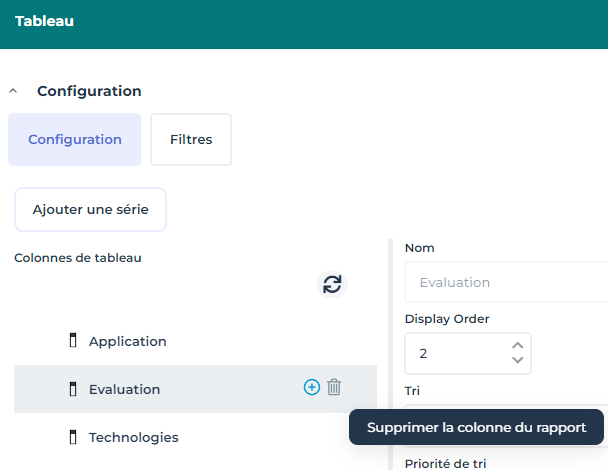Collapse the Configuration section chevron
608x470 pixels.
(14, 91)
